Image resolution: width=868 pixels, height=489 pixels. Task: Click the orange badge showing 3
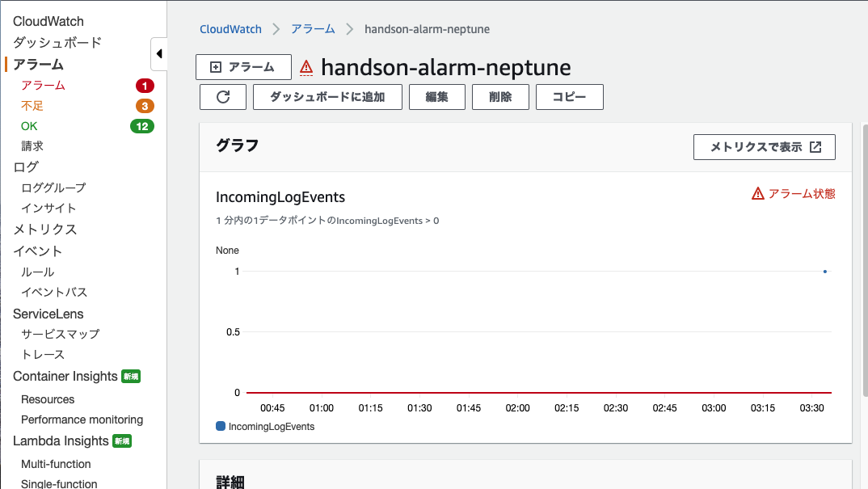[x=145, y=106]
